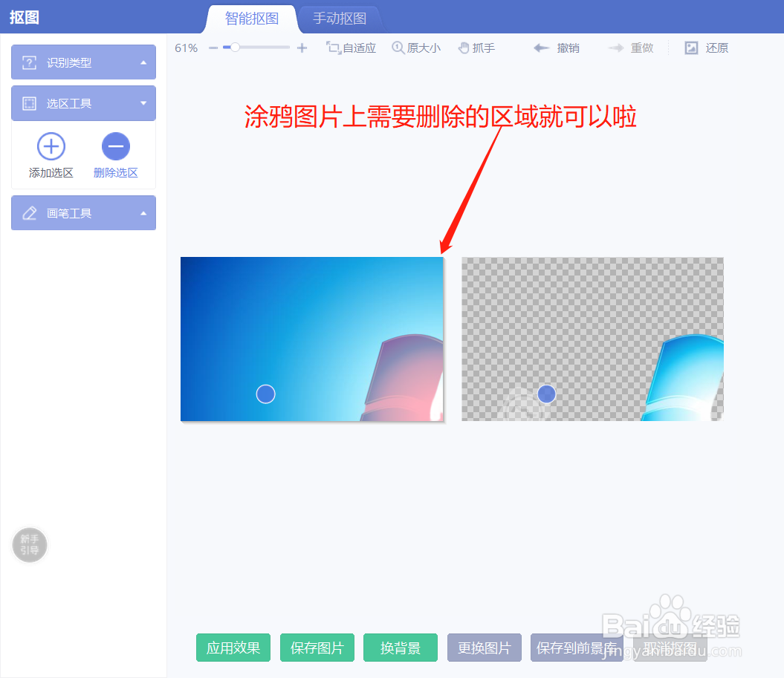Switch to the 智能抠图 tab
The height and width of the screenshot is (678, 784).
click(251, 19)
